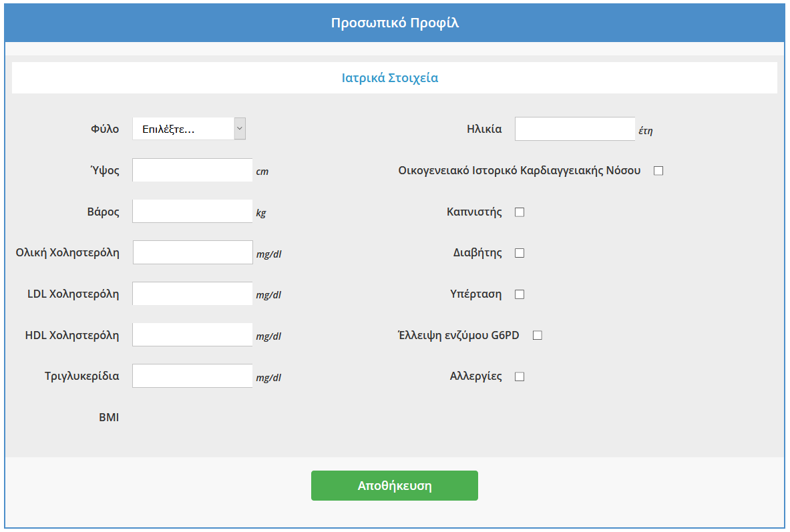Tick the Καπνιστής checkbox
The width and height of the screenshot is (790, 532).
coord(520,212)
